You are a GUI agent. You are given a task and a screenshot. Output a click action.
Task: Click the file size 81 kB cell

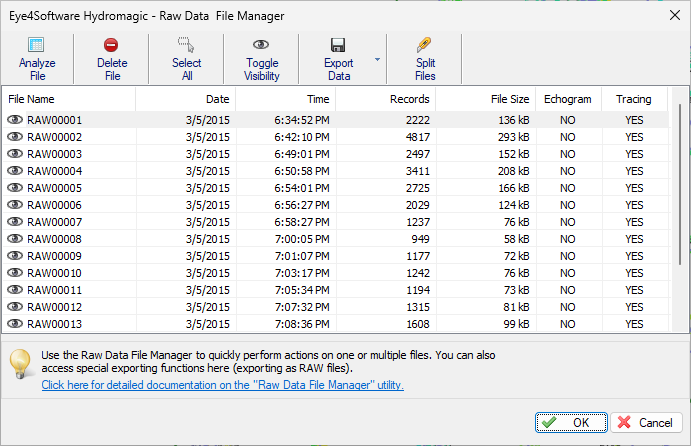516,307
